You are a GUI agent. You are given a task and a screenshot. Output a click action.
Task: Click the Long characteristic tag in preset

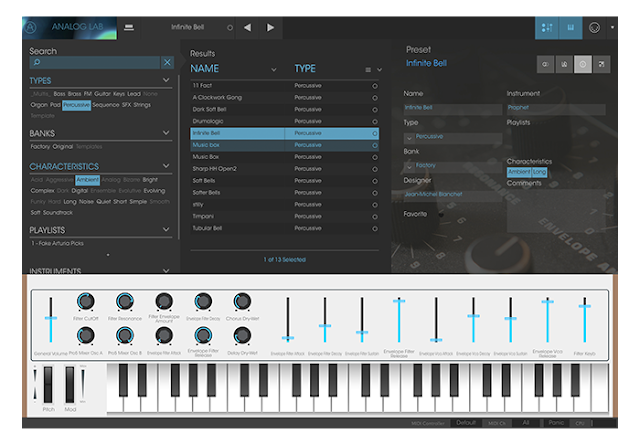click(x=539, y=172)
